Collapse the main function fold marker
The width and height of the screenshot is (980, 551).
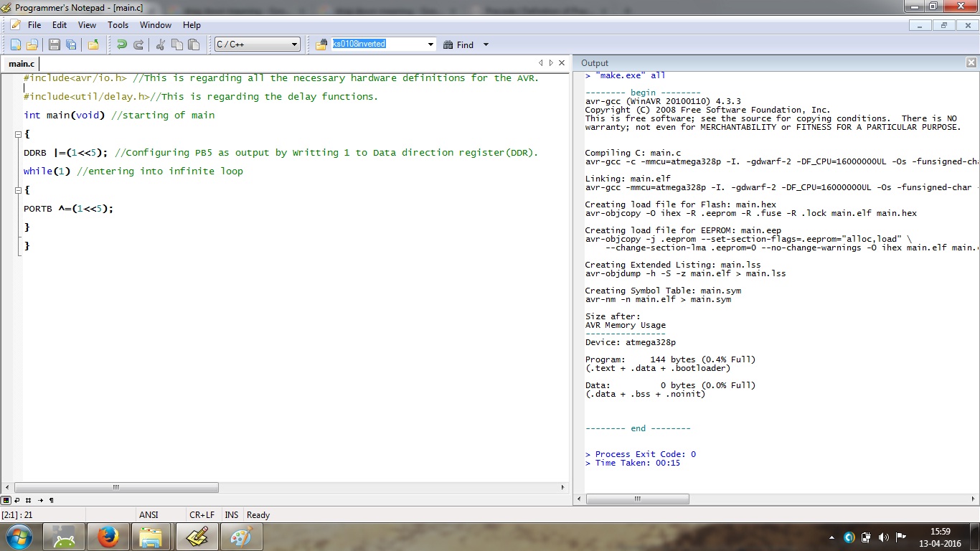tap(18, 134)
